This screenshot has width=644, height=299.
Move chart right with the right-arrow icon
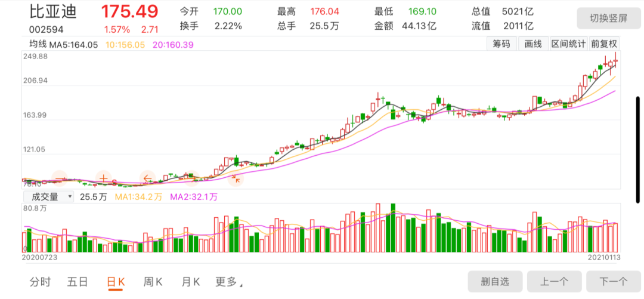click(x=192, y=178)
